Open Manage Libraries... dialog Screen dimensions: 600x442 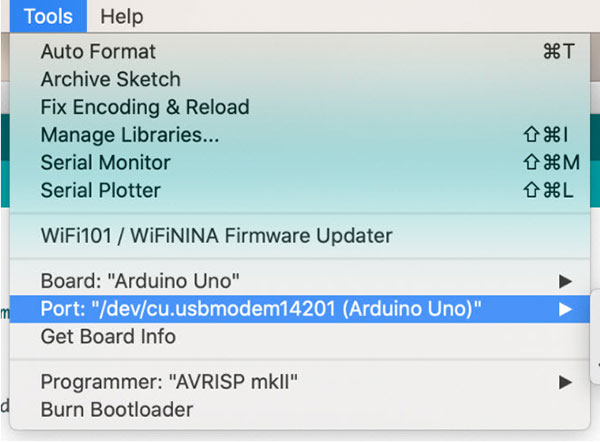129,134
